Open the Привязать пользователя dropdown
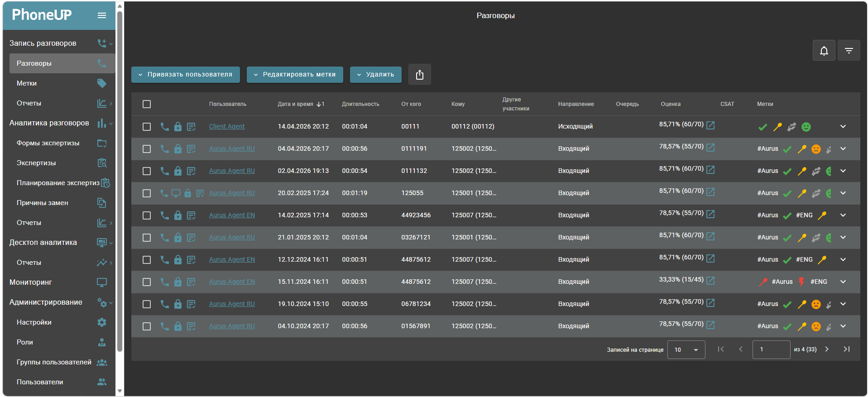This screenshot has width=868, height=397. point(186,75)
